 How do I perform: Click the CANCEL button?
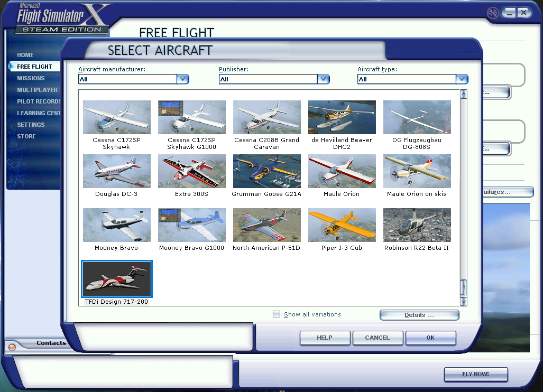tap(378, 338)
